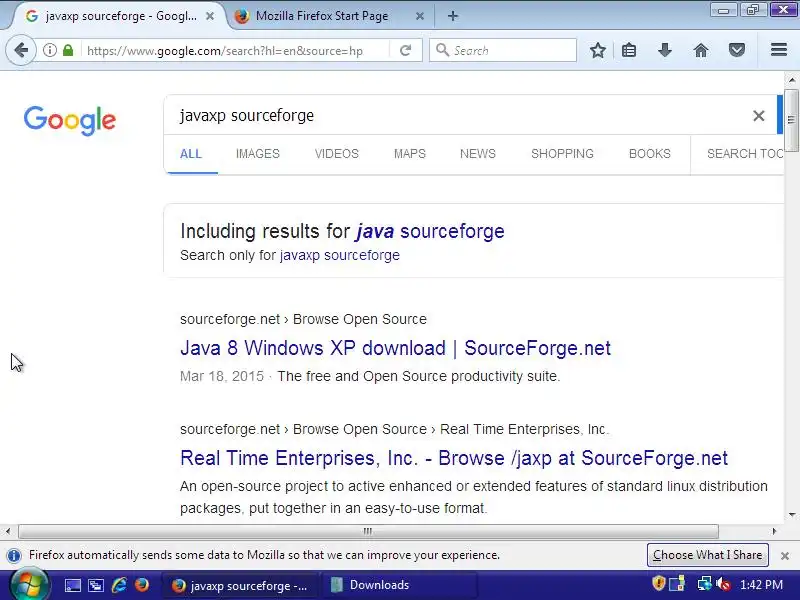800x600 pixels.
Task: Open new tab with plus button
Action: pos(453,16)
